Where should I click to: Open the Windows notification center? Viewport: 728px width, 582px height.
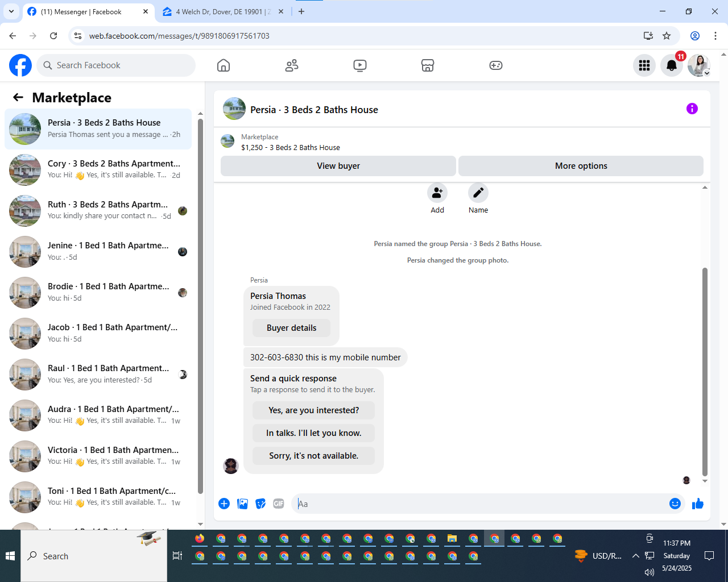709,556
